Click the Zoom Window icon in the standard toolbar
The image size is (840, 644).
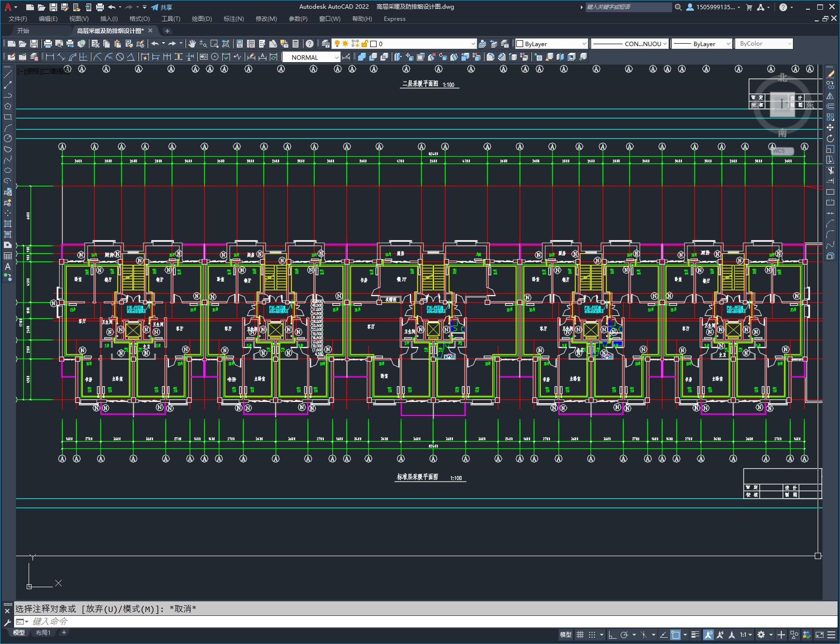point(214,44)
